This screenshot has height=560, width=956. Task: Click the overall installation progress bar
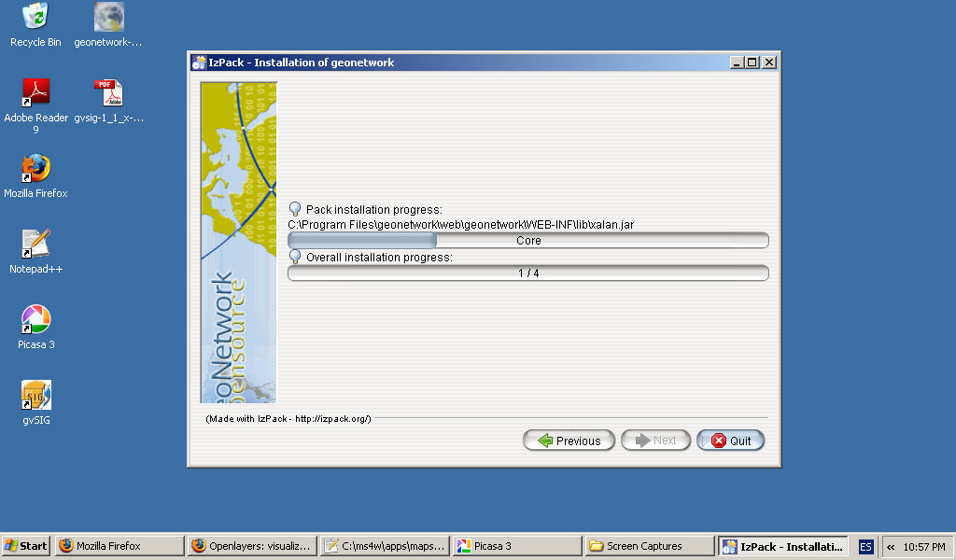coord(527,273)
